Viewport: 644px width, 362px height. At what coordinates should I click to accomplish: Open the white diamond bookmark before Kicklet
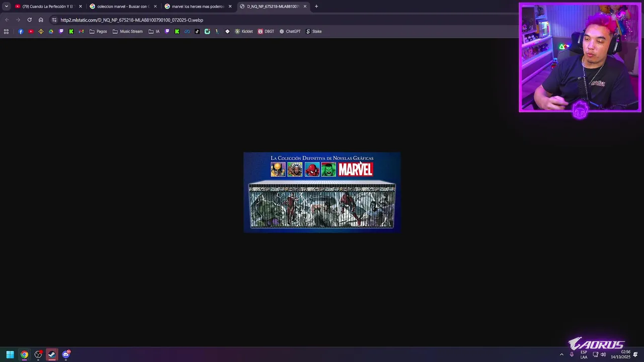pyautogui.click(x=227, y=31)
